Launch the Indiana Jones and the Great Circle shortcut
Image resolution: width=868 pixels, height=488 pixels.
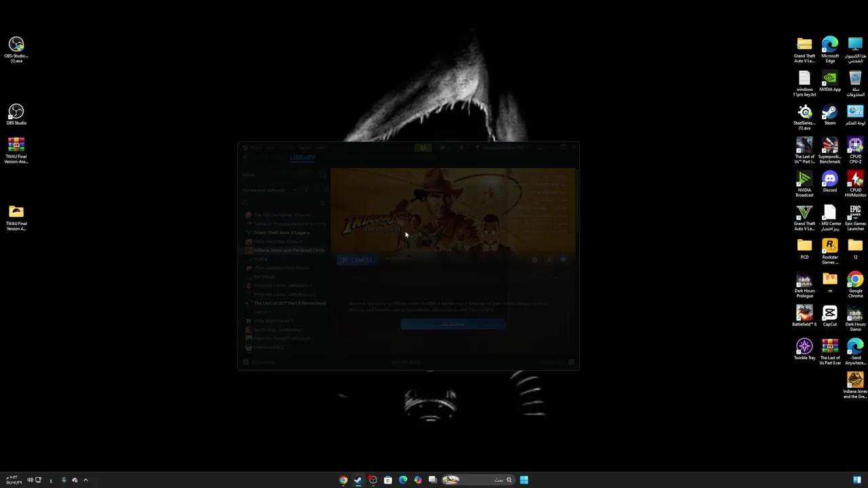(x=855, y=386)
